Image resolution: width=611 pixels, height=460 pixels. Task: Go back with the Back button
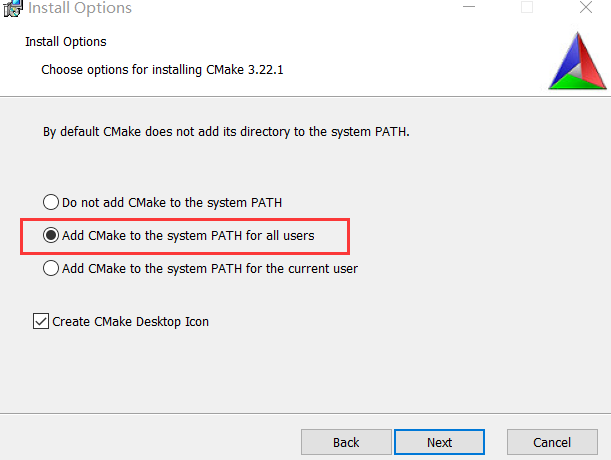[x=346, y=442]
